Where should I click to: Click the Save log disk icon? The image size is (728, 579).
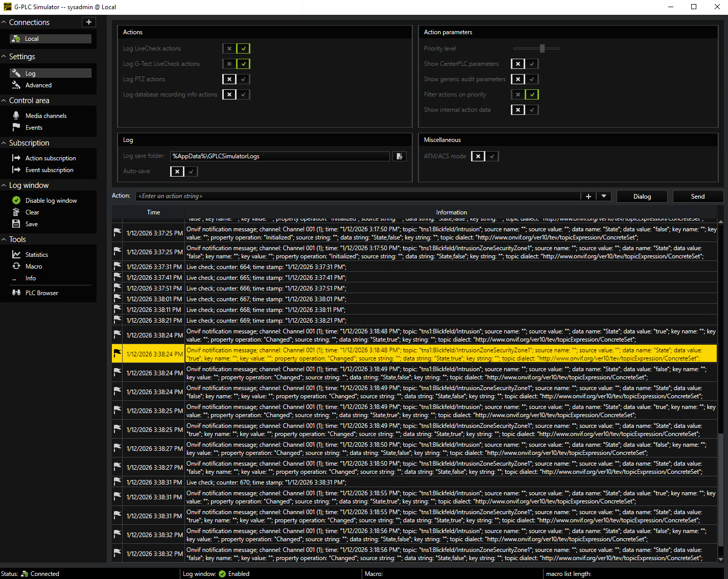coord(16,224)
